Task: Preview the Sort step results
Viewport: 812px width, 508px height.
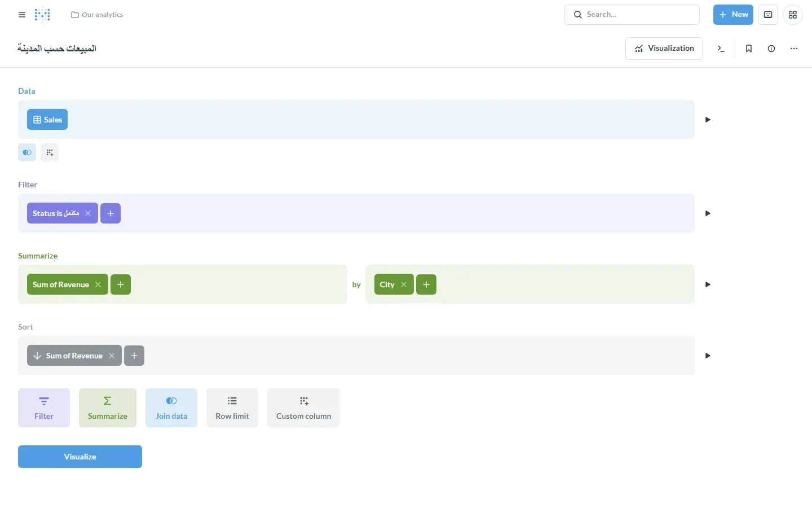Action: pos(708,356)
